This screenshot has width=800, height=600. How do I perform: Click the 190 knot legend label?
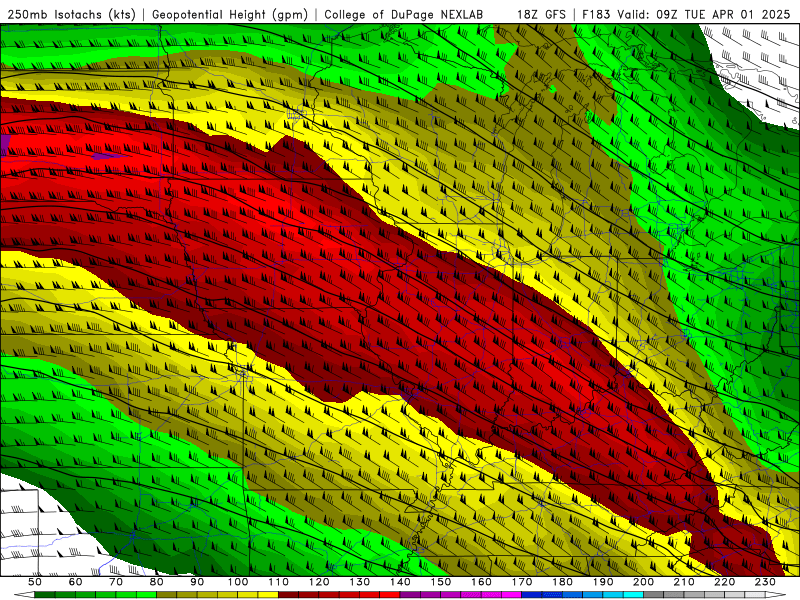click(603, 582)
